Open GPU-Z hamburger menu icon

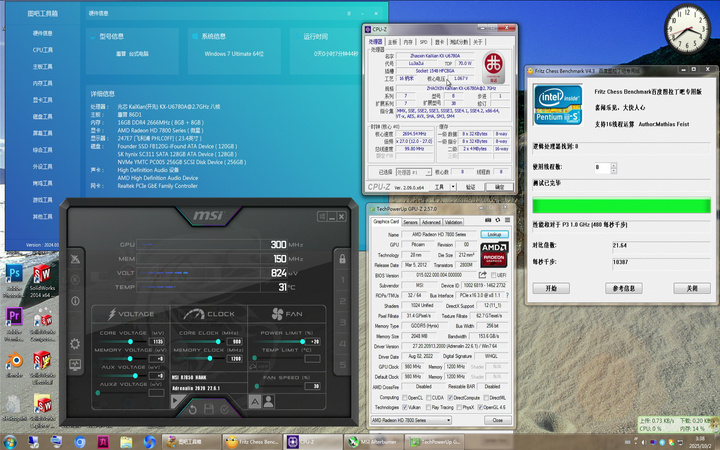coord(507,220)
